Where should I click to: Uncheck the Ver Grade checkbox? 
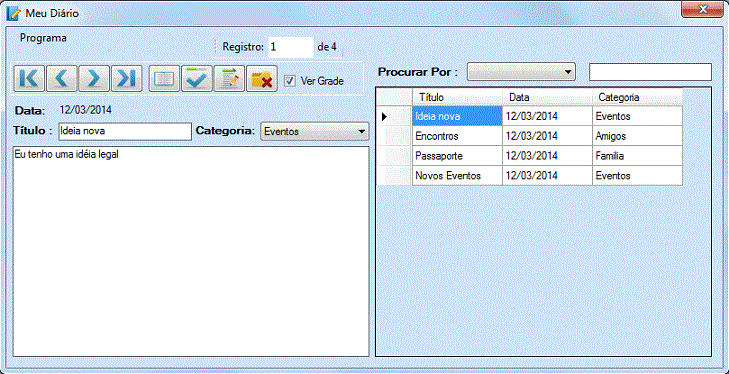pyautogui.click(x=290, y=81)
